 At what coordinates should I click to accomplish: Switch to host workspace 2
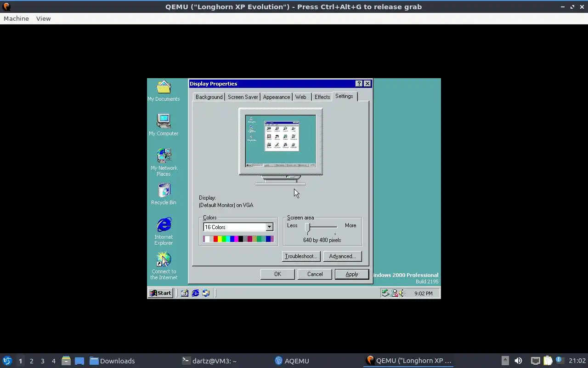31,361
